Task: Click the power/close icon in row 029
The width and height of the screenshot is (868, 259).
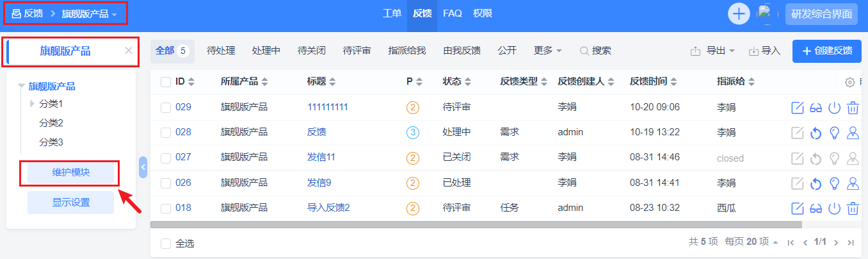Action: tap(834, 108)
